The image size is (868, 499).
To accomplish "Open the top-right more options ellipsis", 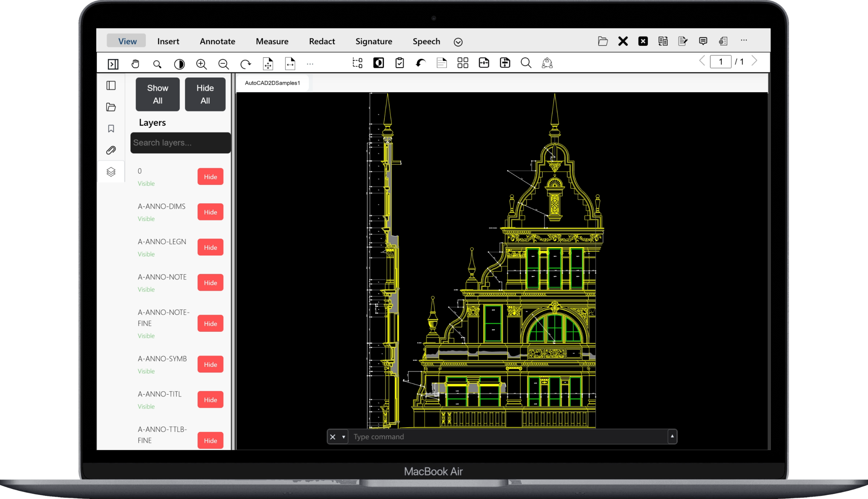I will [744, 40].
